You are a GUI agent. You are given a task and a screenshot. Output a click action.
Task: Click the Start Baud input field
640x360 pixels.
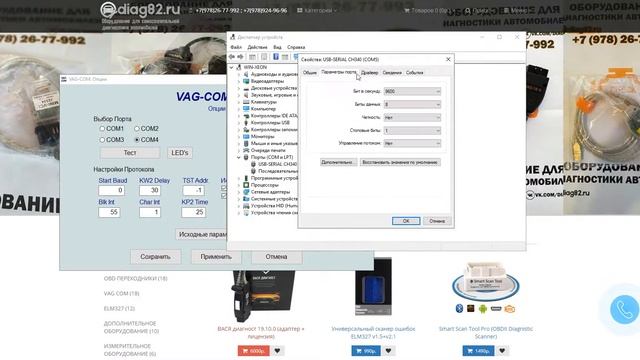pos(111,190)
